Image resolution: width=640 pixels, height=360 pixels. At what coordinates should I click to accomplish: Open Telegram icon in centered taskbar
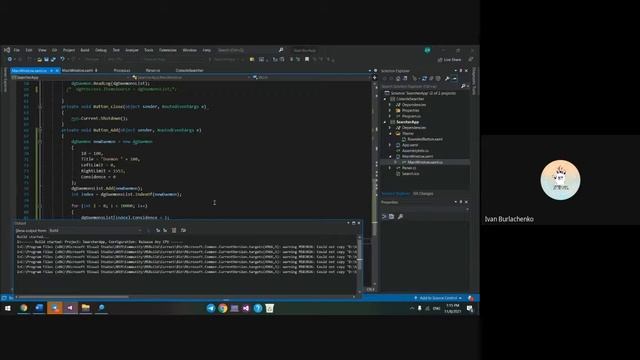pos(211,308)
